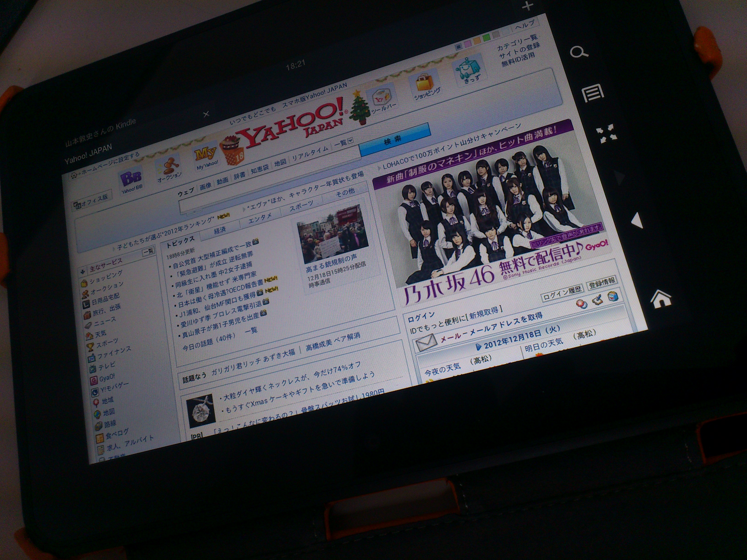Select the 知恵袋 search tab

click(x=259, y=169)
